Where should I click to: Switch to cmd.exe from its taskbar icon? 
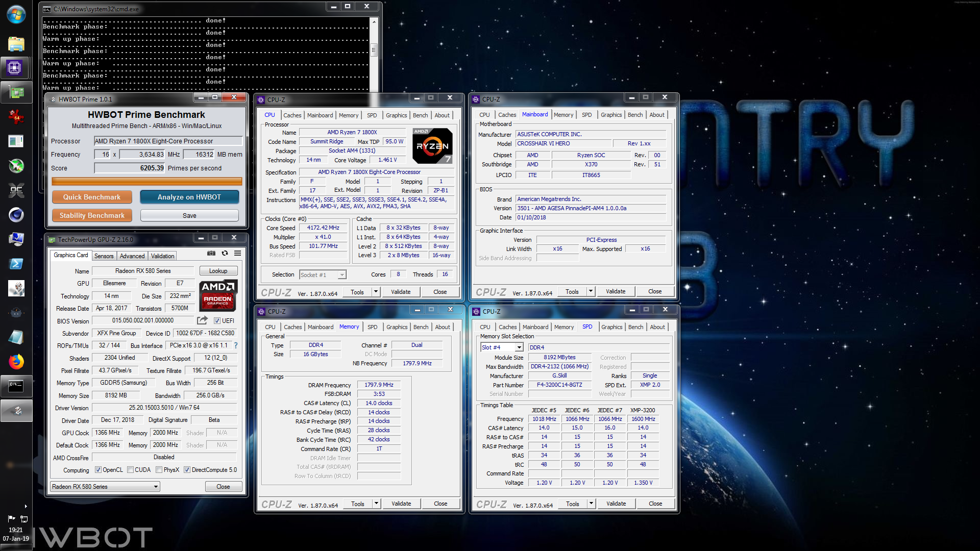(16, 386)
